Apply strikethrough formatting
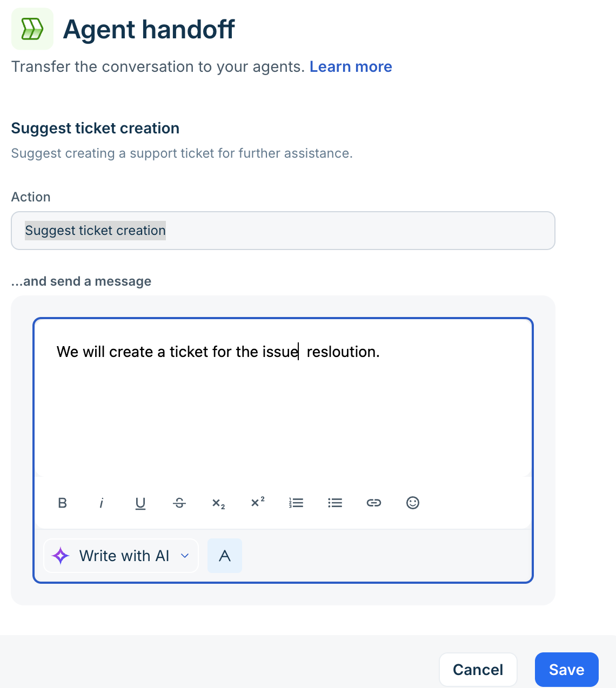Screen dimensions: 616x688 [179, 503]
